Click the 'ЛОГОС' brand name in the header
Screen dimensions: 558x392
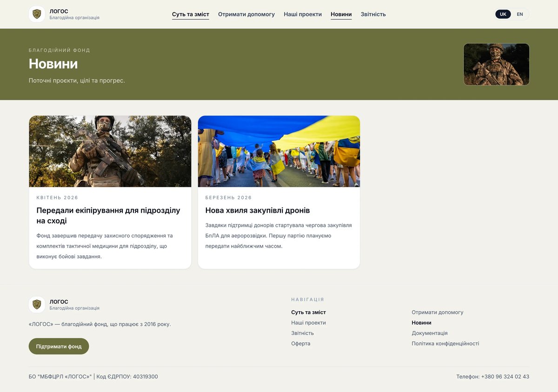(x=59, y=11)
